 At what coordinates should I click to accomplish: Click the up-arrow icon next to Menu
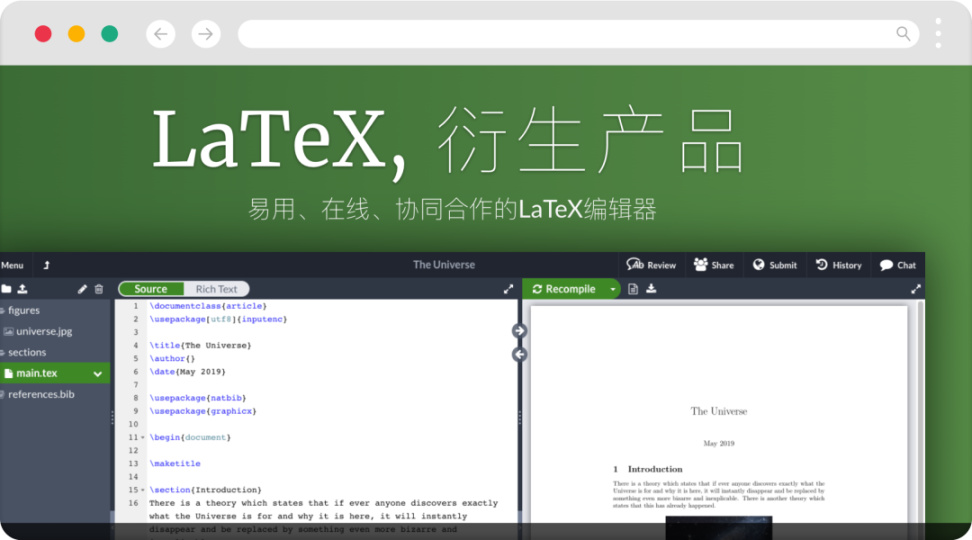pos(46,265)
